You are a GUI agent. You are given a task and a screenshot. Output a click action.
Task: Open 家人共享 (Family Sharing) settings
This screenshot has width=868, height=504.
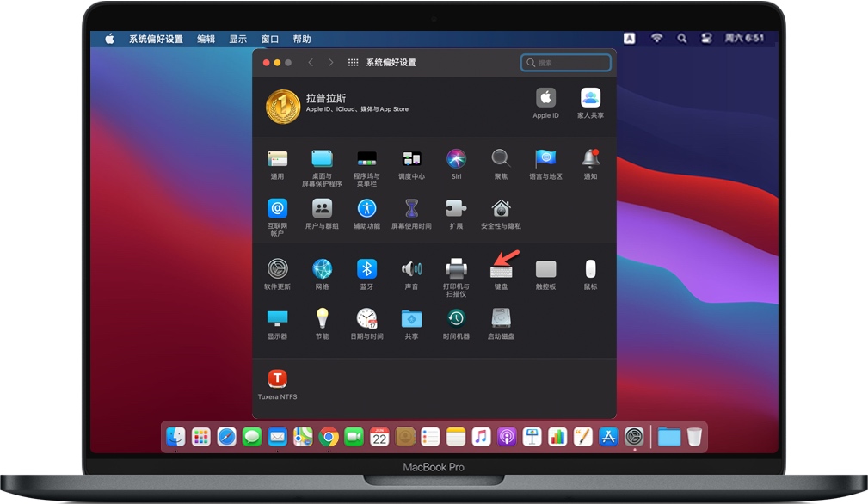(x=590, y=98)
